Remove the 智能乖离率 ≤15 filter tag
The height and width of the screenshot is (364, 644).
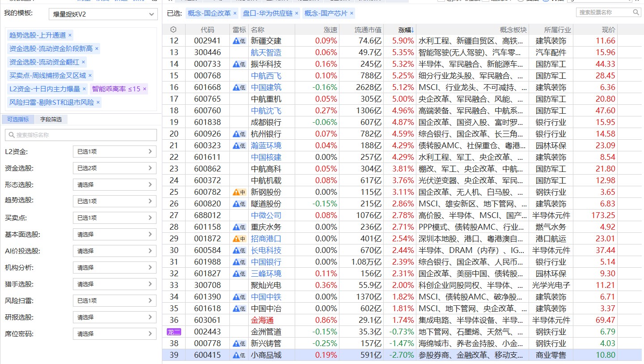coord(144,89)
